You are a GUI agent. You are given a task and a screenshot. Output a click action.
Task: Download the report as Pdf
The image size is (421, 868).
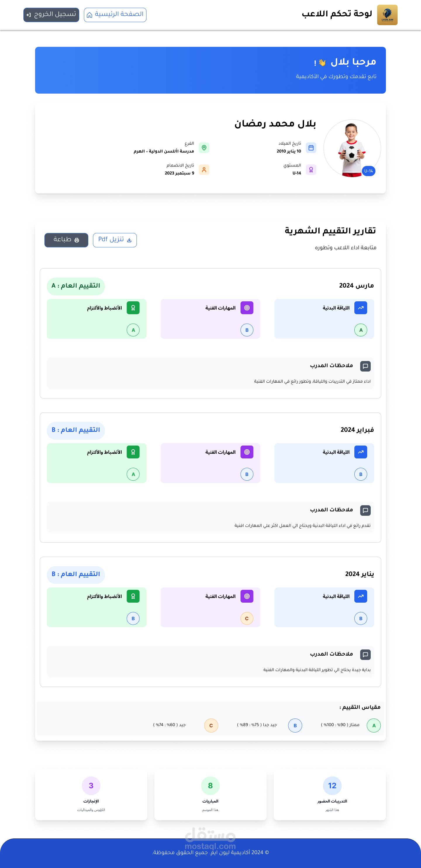[x=115, y=240]
